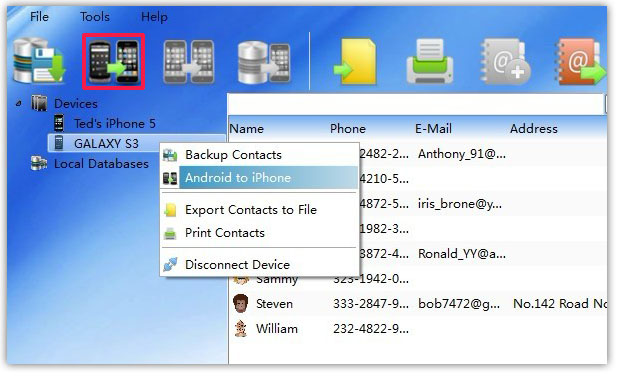Click the Disconnect Device plug icon

170,264
